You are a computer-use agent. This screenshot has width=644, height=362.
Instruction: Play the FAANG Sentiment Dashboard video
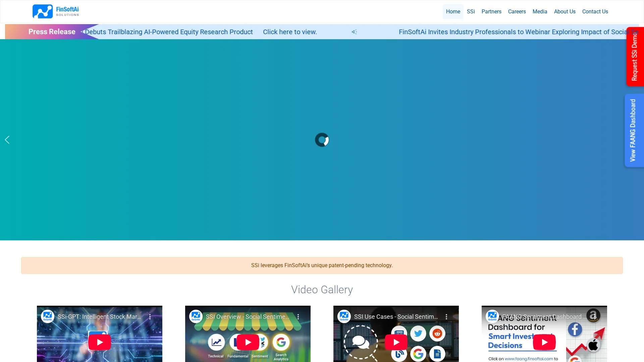point(544,342)
